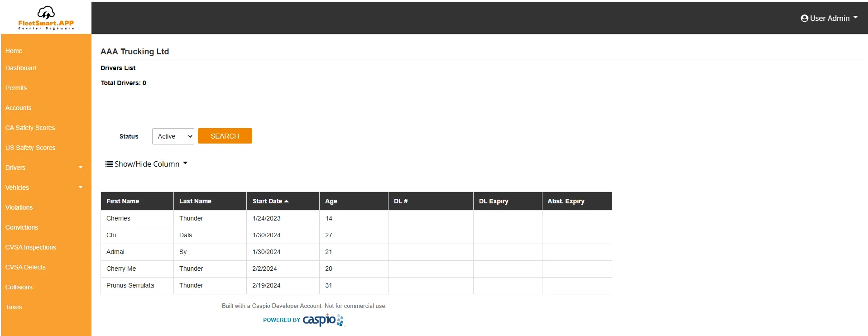Open the Violations page
The image size is (868, 336).
click(19, 207)
